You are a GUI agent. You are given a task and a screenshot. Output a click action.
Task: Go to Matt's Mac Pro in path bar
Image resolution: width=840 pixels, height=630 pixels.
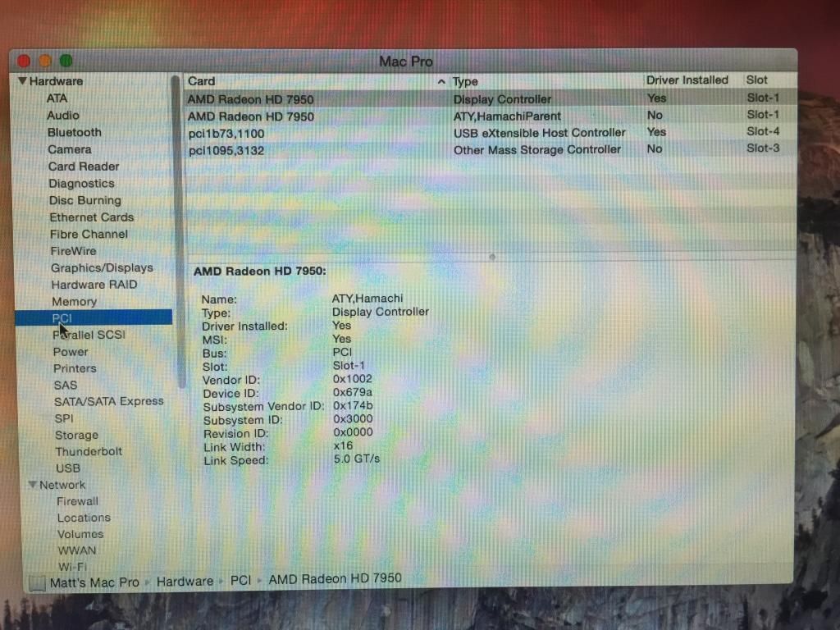coord(94,582)
